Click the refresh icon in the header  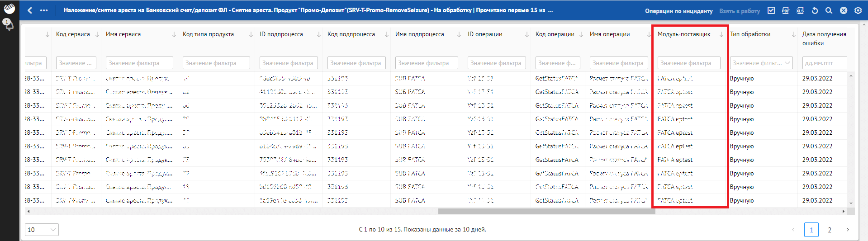(815, 10)
